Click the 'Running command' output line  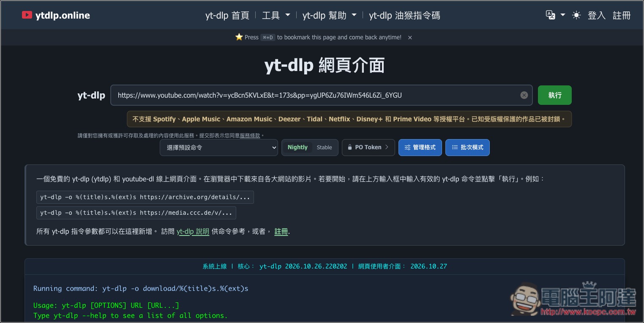141,289
